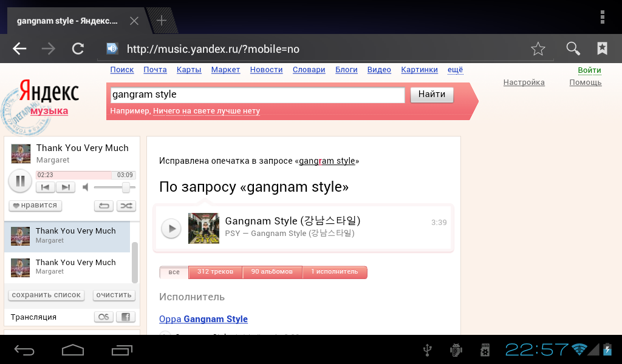Click the Яндекс logo
This screenshot has width=622, height=364.
coord(49,92)
